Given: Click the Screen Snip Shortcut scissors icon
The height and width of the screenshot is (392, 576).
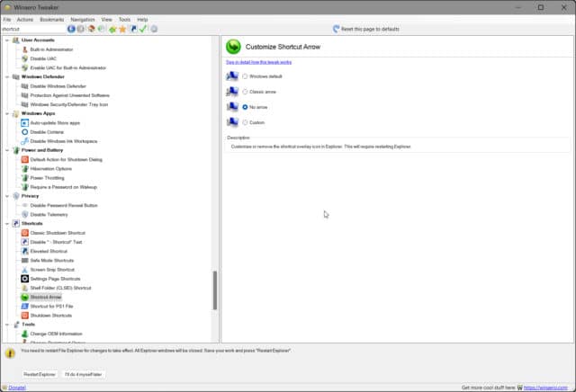Looking at the screenshot, I should click(x=24, y=270).
